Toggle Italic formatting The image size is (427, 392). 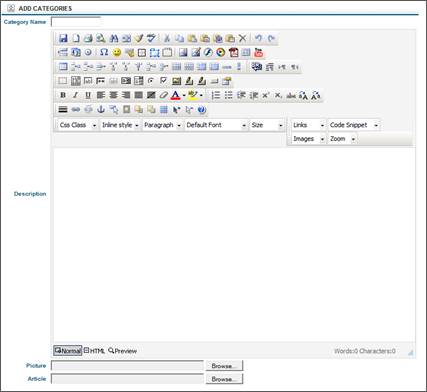(x=76, y=95)
